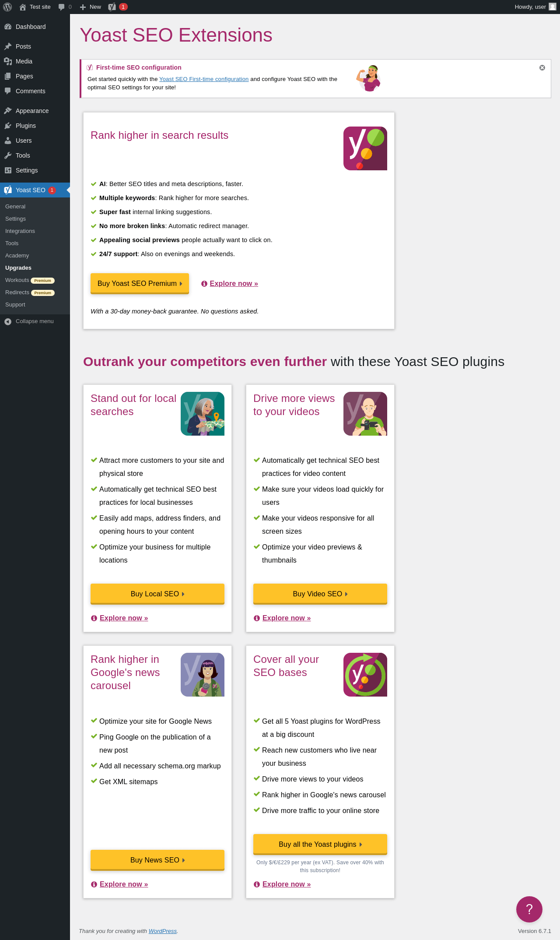The height and width of the screenshot is (940, 560).
Task: Open the Howdy, user account menu
Action: pyautogui.click(x=535, y=7)
